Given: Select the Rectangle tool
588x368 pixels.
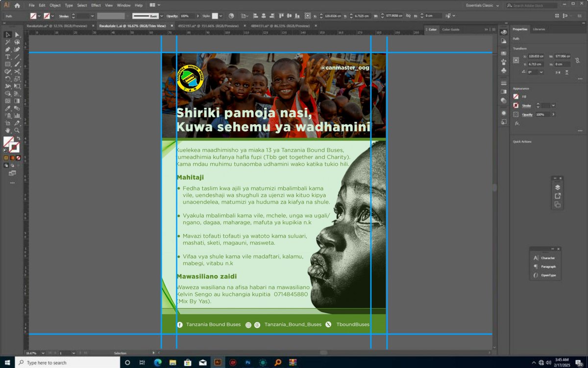Looking at the screenshot, I should click(x=8, y=64).
